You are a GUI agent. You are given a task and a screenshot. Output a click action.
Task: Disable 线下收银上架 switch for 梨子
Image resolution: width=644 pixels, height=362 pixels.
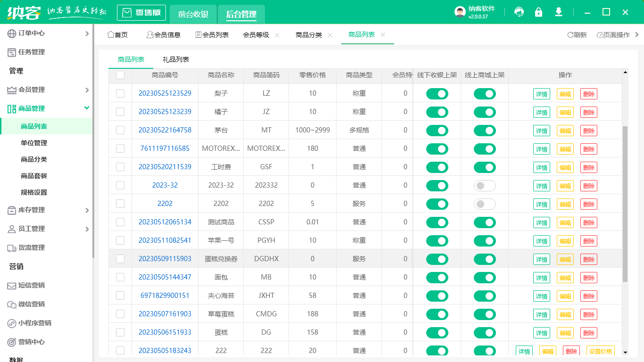pos(437,94)
